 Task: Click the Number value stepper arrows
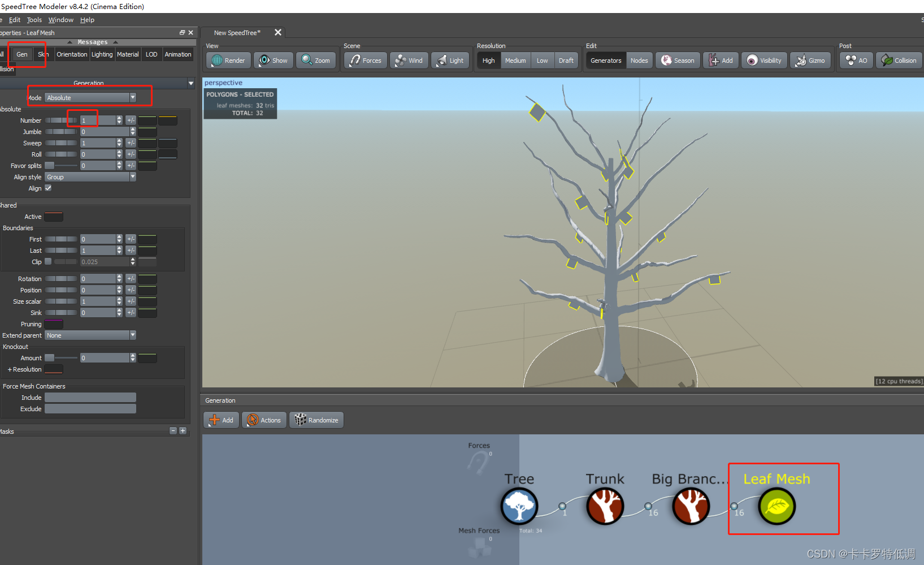point(119,120)
